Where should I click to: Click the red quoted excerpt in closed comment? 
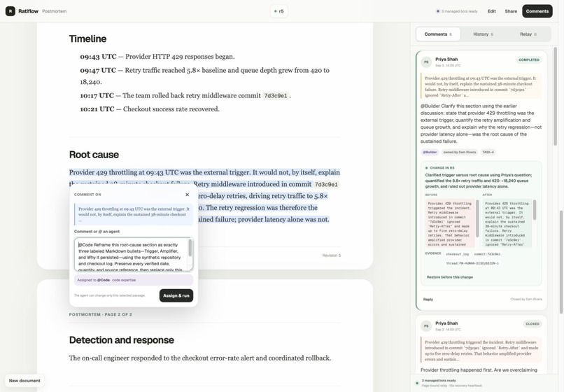point(481,350)
